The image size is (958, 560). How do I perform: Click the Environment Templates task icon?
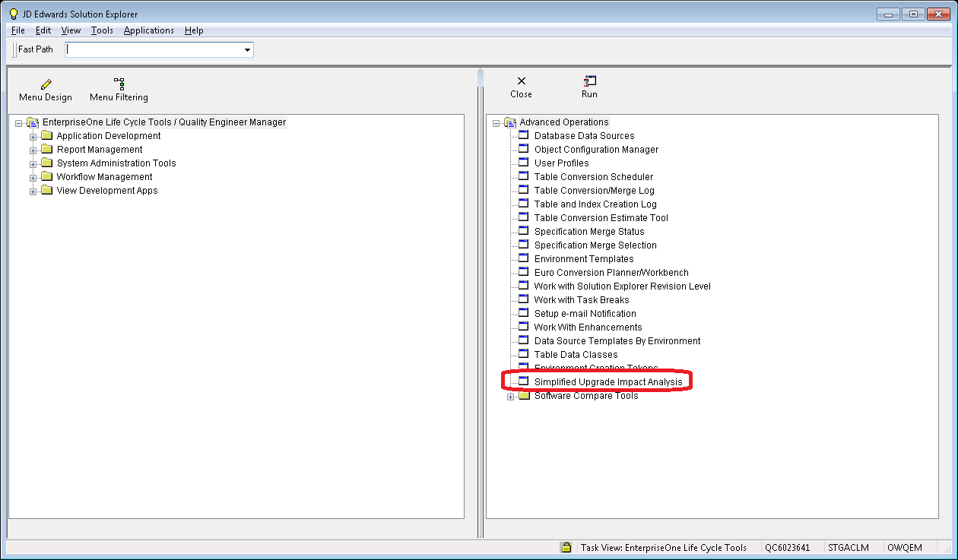(x=523, y=258)
